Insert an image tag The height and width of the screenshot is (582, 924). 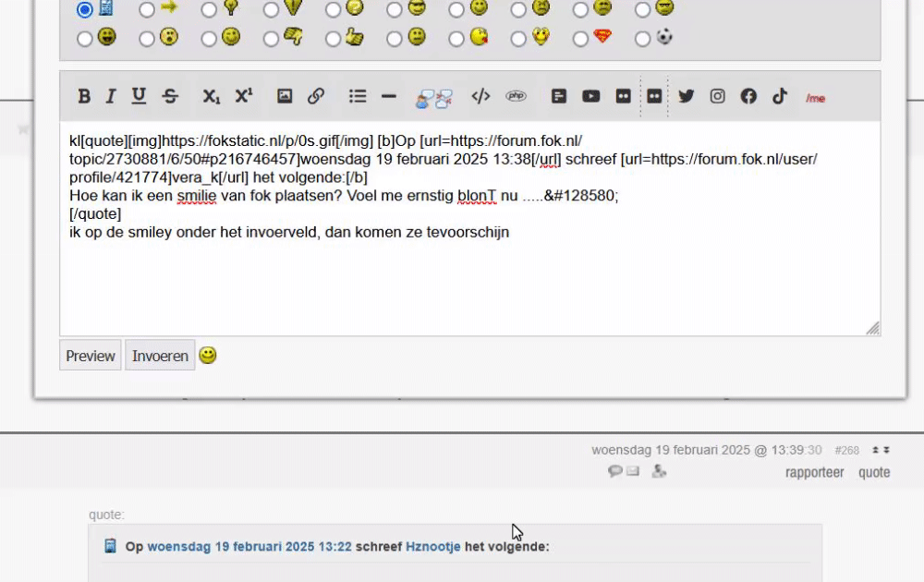(285, 96)
